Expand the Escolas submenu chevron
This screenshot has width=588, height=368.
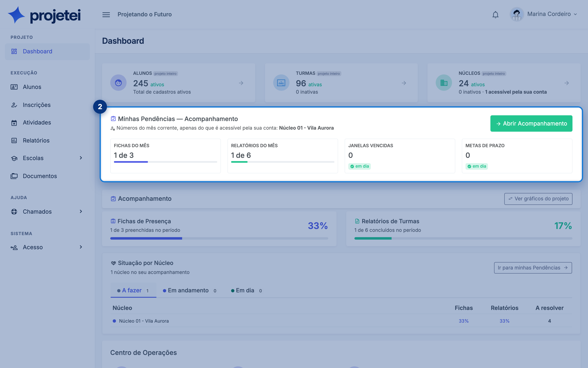[81, 158]
